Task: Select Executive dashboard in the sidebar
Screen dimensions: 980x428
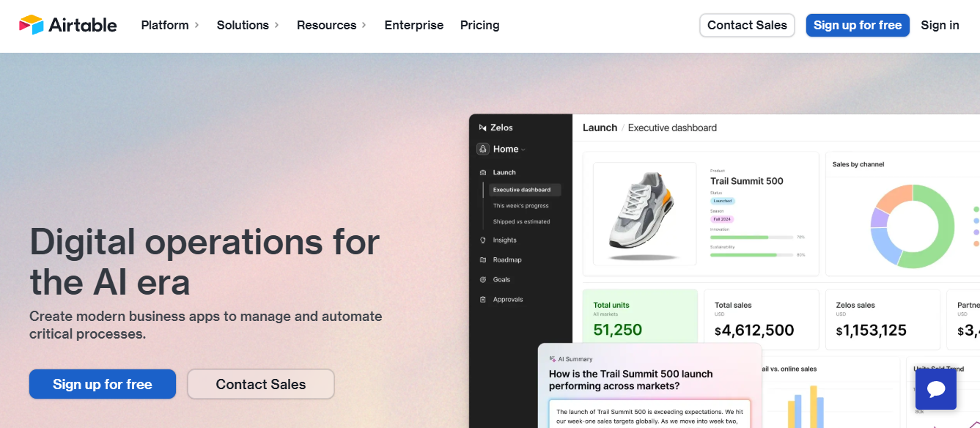Action: coord(525,190)
